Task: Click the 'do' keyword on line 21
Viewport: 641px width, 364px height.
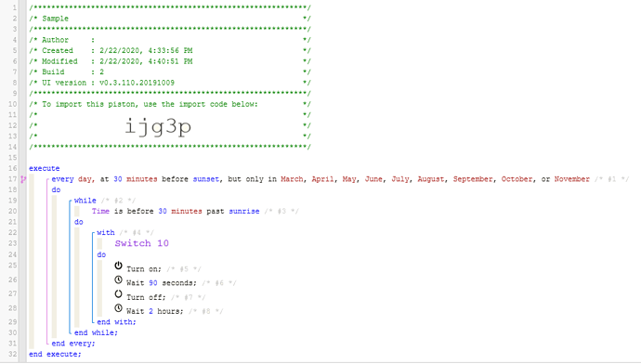Action: [x=78, y=222]
